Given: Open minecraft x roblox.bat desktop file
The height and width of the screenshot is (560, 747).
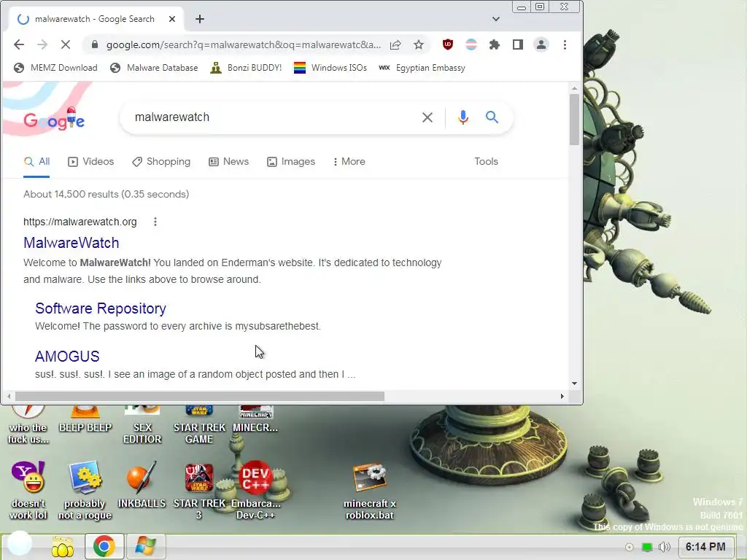Looking at the screenshot, I should point(370,490).
